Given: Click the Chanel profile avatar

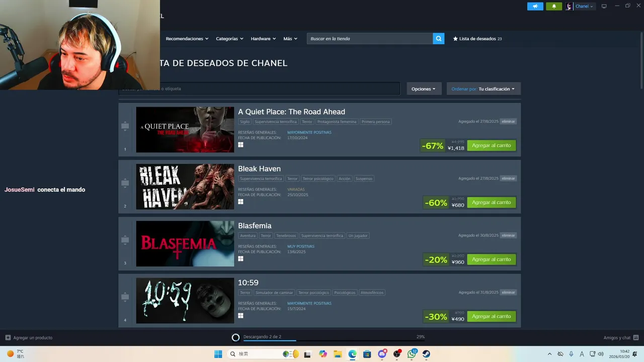Looking at the screenshot, I should (x=569, y=7).
